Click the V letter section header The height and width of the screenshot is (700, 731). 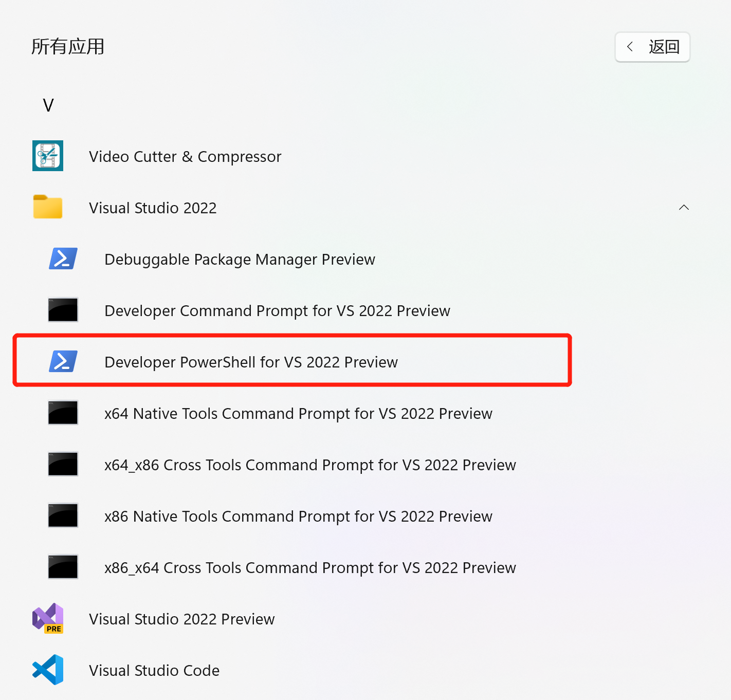point(48,105)
